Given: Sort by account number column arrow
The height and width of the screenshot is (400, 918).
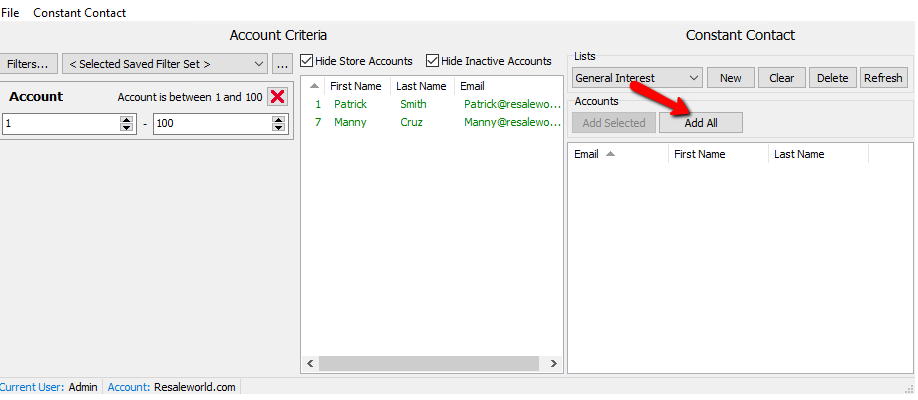Looking at the screenshot, I should (314, 86).
